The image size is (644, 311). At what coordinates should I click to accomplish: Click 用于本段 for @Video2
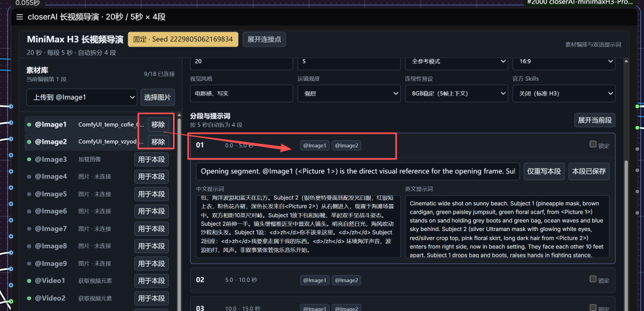[151, 298]
